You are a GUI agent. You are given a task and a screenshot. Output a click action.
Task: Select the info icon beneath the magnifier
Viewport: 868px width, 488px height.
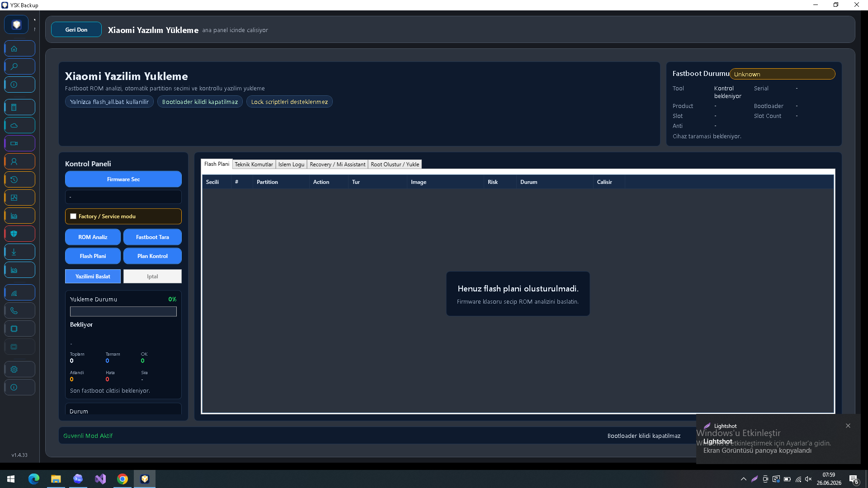[x=20, y=84]
